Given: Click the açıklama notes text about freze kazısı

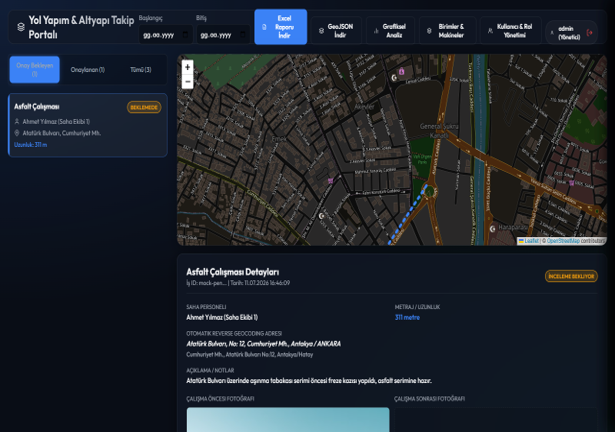Looking at the screenshot, I should (x=309, y=381).
